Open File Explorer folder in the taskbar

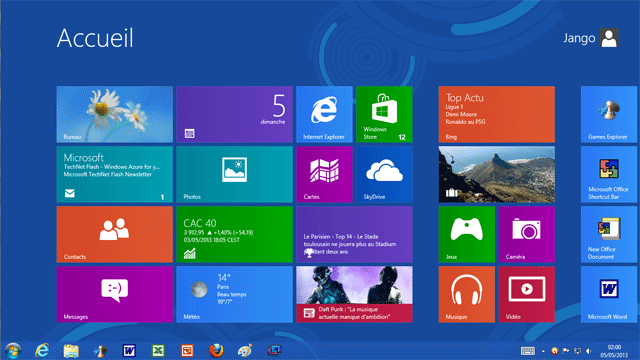tap(71, 351)
